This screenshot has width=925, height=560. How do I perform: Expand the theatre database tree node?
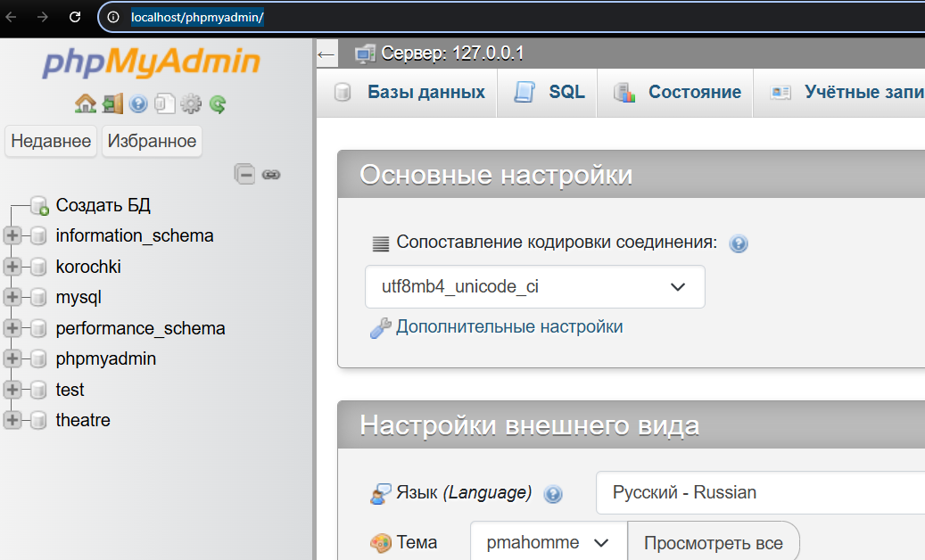click(x=12, y=420)
